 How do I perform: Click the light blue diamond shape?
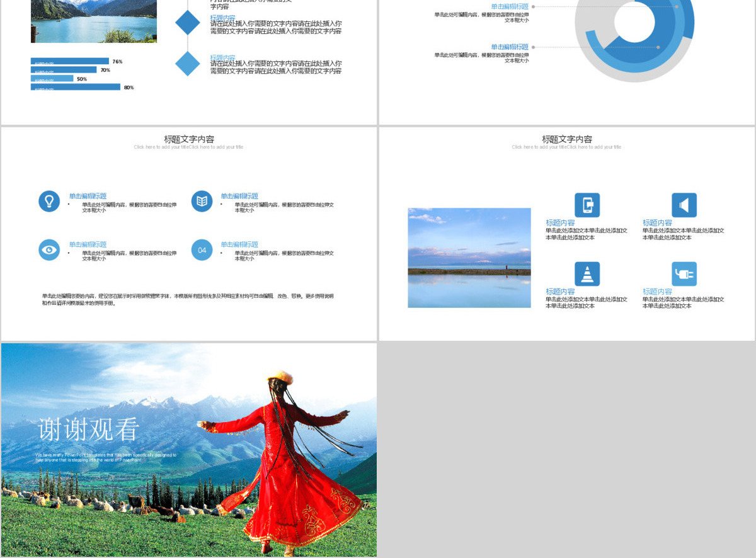187,64
